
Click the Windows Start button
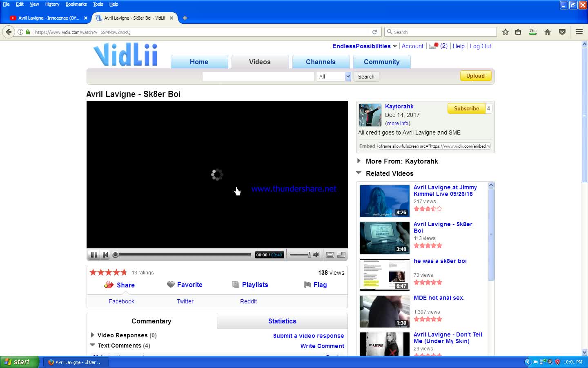click(x=19, y=362)
